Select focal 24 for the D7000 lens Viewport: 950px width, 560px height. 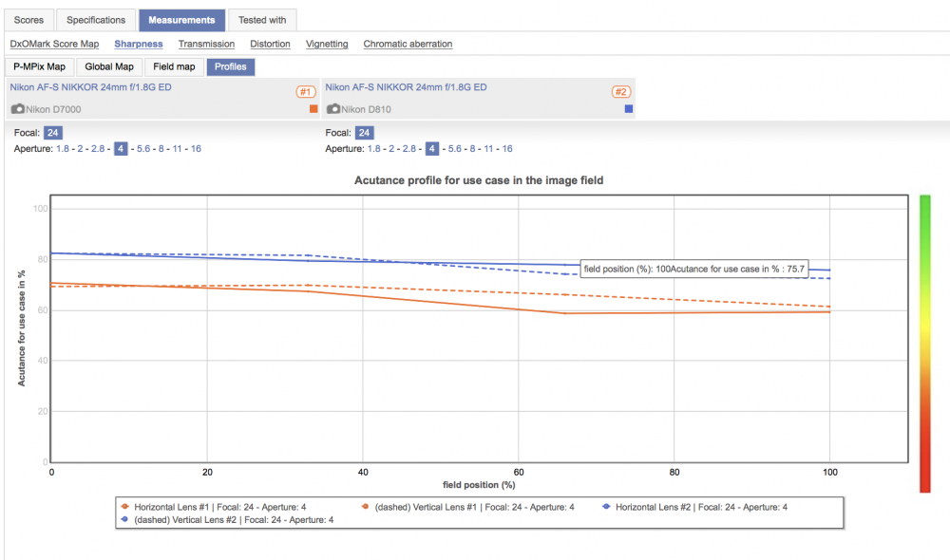(x=52, y=133)
